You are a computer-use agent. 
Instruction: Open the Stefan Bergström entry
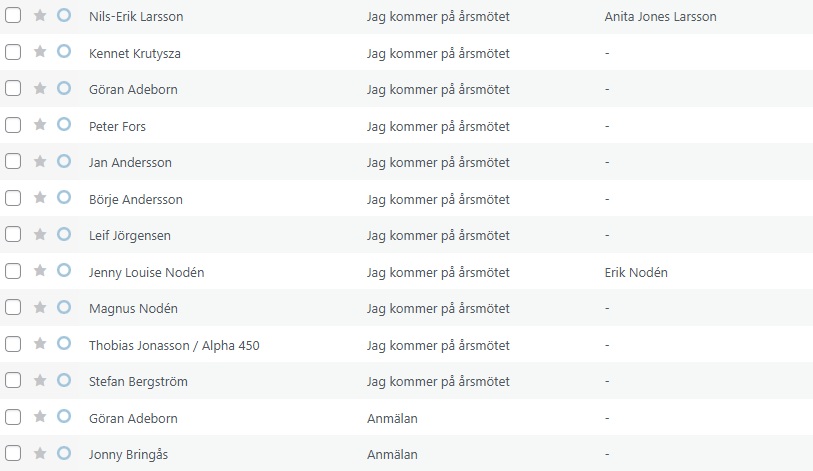pos(138,381)
